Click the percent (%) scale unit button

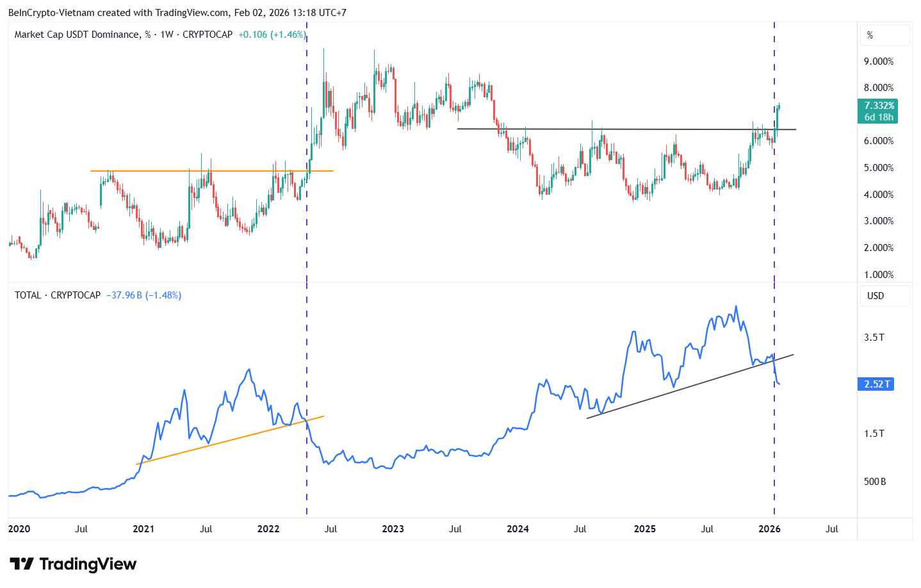[x=884, y=35]
